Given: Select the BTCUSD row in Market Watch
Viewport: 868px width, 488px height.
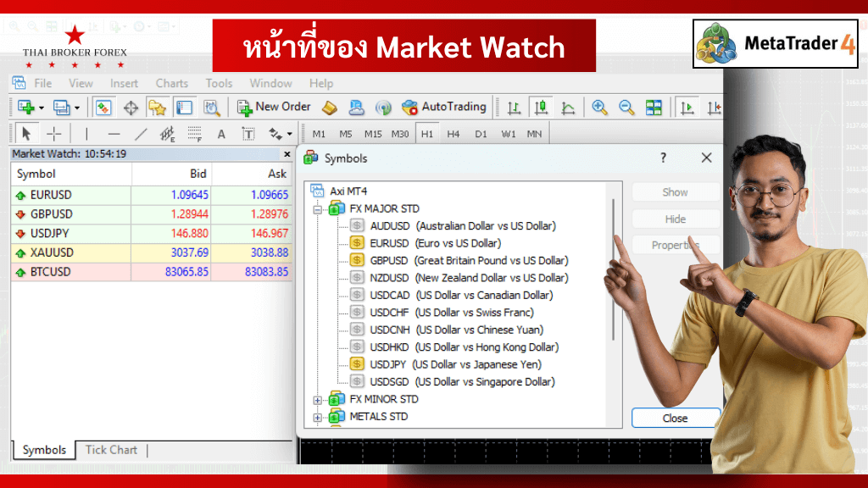Looking at the screenshot, I should 152,272.
